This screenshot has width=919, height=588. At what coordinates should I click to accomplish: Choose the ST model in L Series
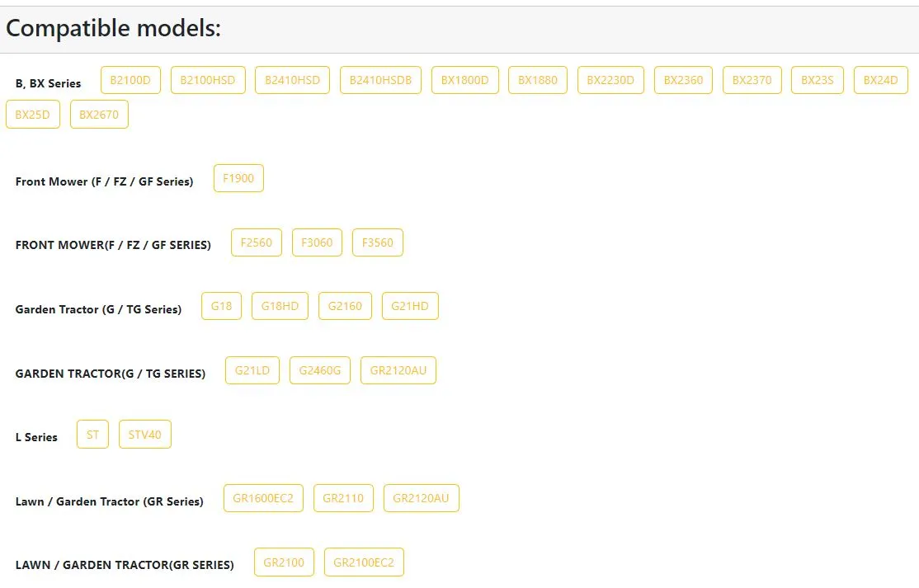click(x=92, y=435)
